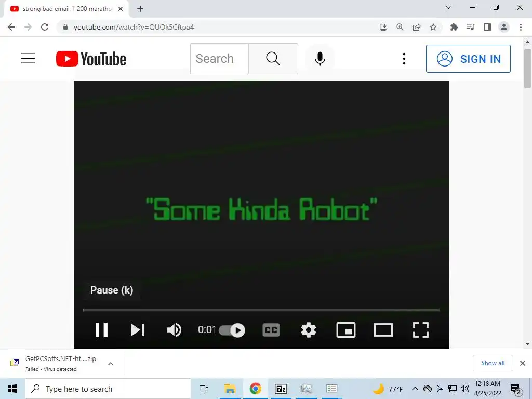Enable miniplayer mode

[345, 330]
